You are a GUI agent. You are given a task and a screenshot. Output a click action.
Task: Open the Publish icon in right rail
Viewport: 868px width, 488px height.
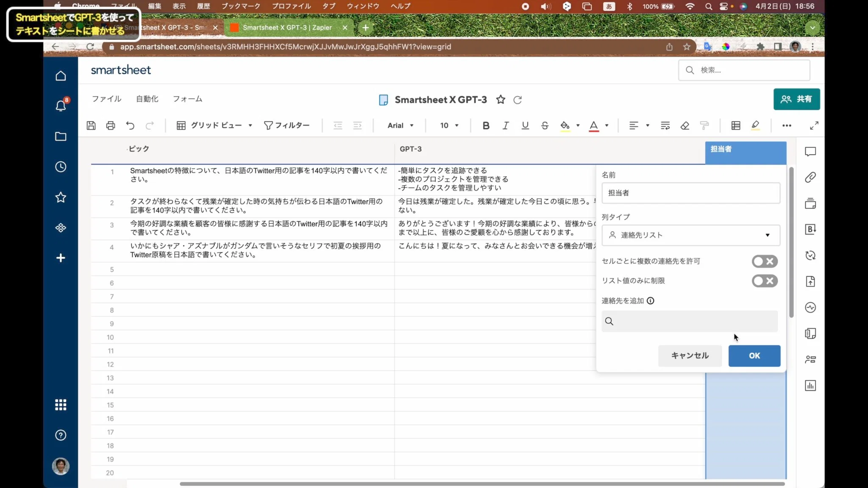[x=810, y=281]
